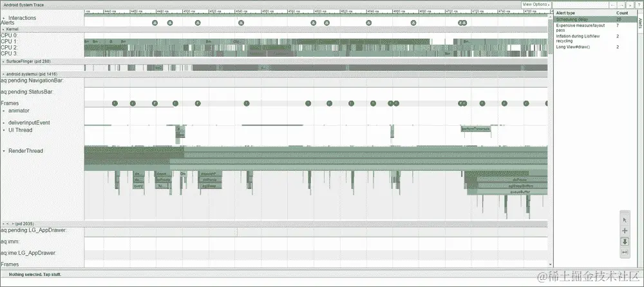644x287 pixels.
Task: Click the CPU 2 track label
Action: coord(8,48)
